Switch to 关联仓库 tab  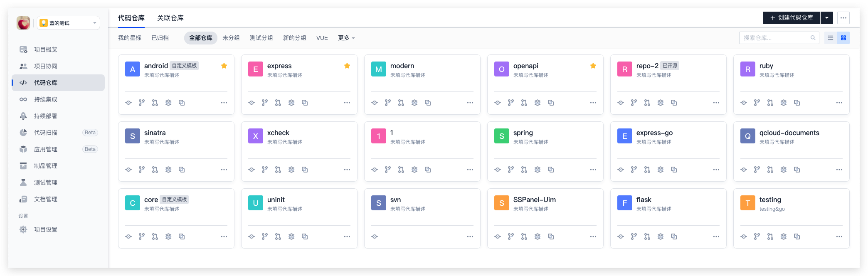170,18
